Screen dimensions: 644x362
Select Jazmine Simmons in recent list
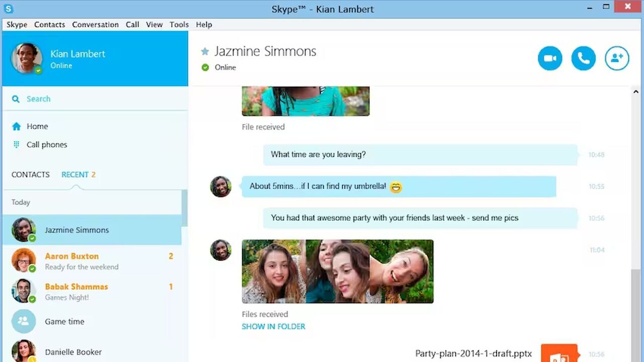click(x=92, y=230)
